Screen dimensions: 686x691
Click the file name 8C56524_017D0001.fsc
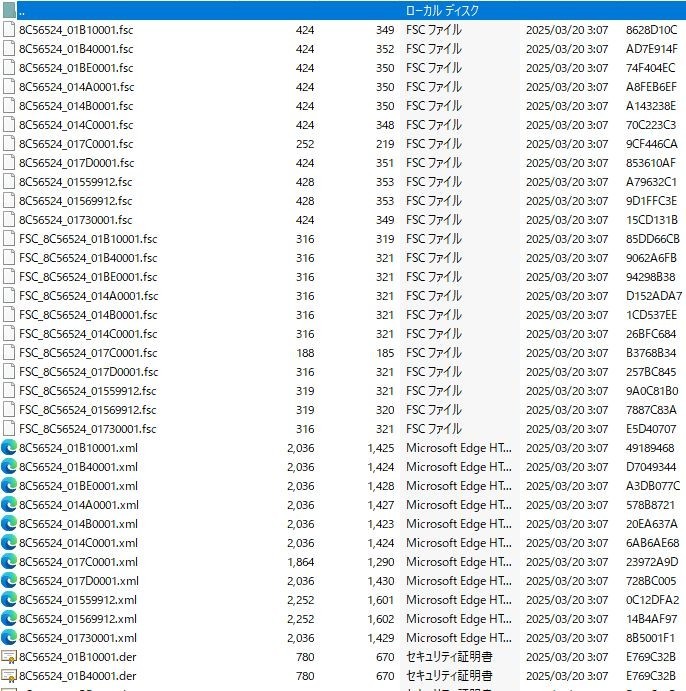pos(75,163)
